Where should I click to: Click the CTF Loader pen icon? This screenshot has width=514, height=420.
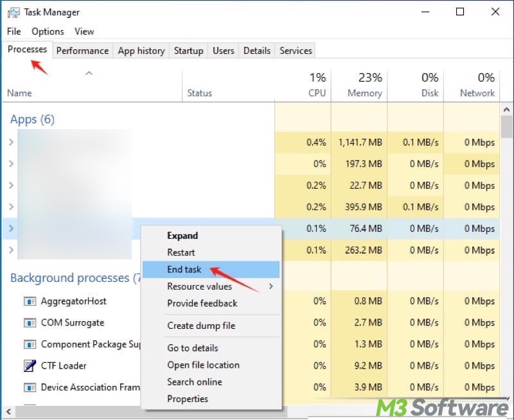[x=30, y=366]
